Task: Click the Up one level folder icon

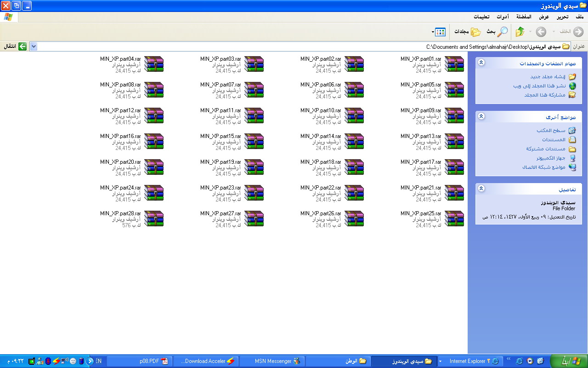Action: [520, 32]
